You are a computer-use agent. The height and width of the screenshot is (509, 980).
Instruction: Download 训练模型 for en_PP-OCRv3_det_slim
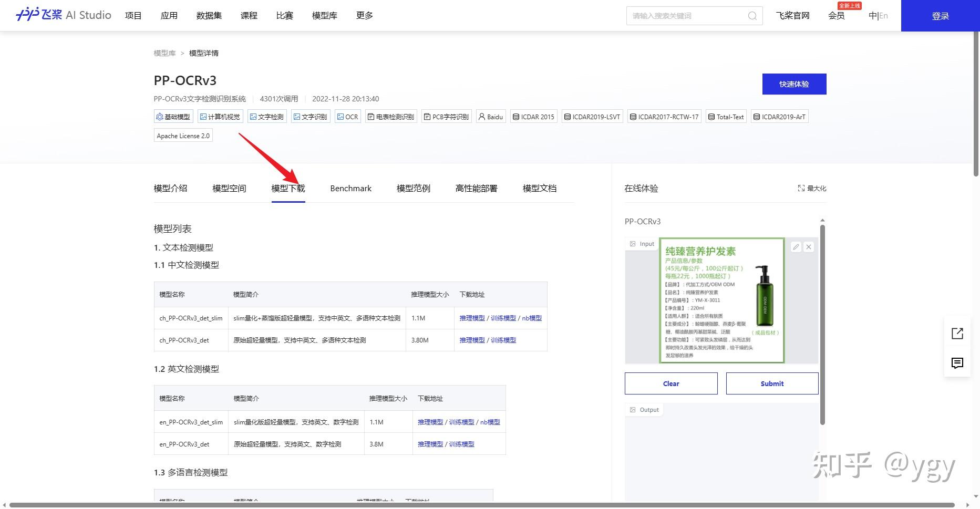(461, 422)
